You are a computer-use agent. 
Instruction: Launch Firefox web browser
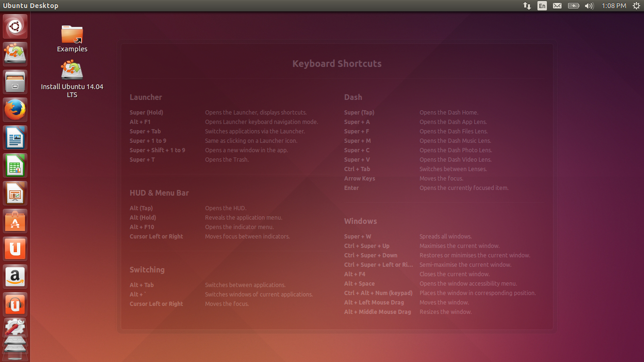pyautogui.click(x=16, y=110)
